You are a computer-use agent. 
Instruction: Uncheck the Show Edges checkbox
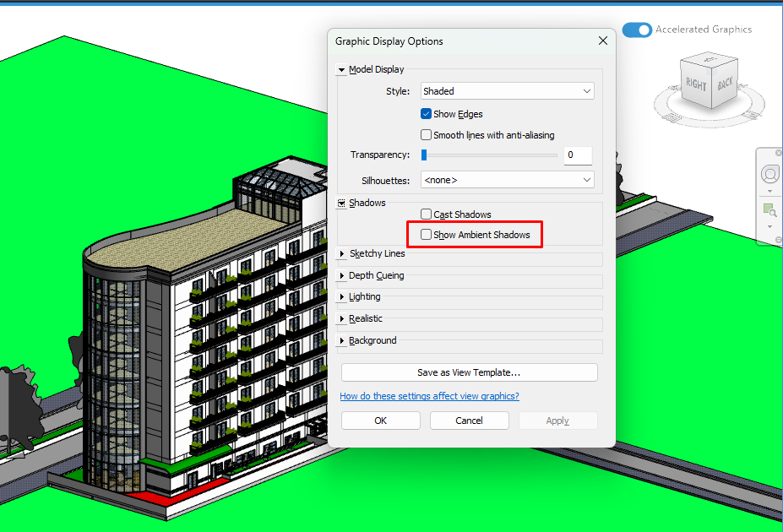[426, 114]
